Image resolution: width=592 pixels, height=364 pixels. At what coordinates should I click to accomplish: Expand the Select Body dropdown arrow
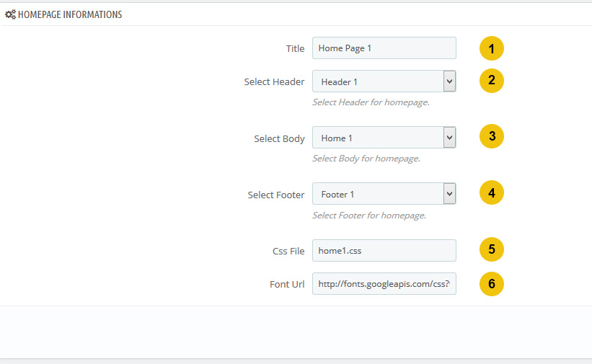click(x=449, y=138)
